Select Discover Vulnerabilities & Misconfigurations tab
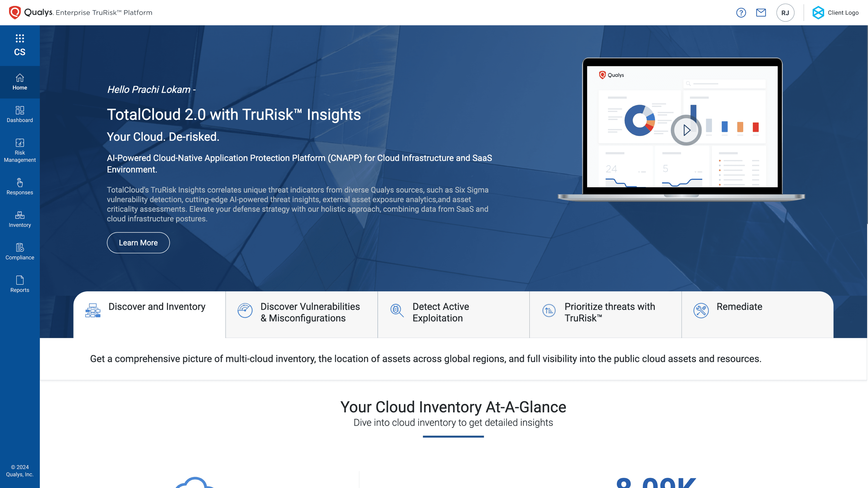868x488 pixels. (302, 314)
